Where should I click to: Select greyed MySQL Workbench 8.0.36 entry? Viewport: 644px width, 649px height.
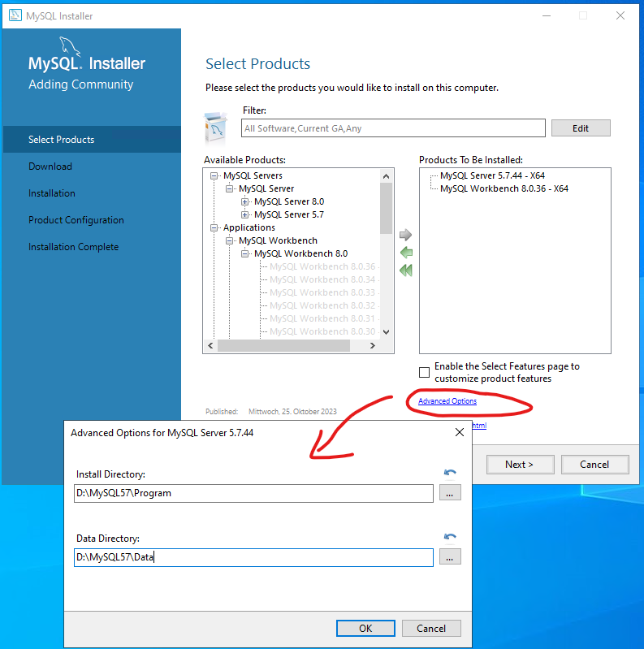pyautogui.click(x=322, y=266)
